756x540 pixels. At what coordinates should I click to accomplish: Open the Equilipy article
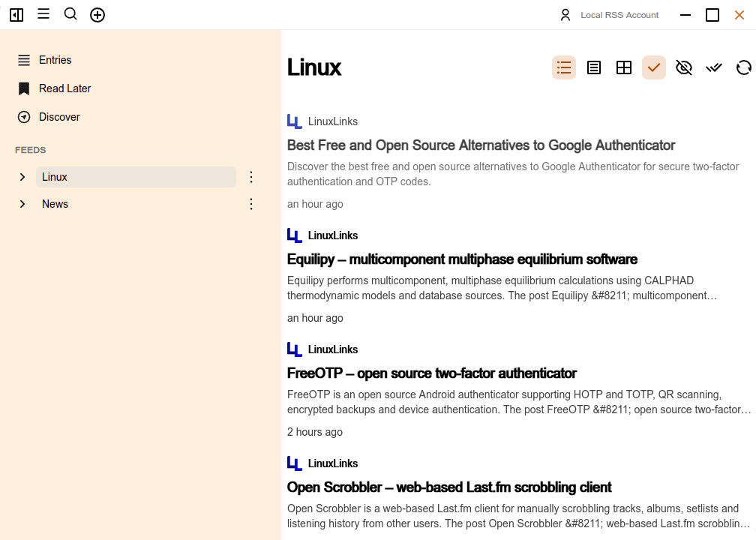click(462, 259)
